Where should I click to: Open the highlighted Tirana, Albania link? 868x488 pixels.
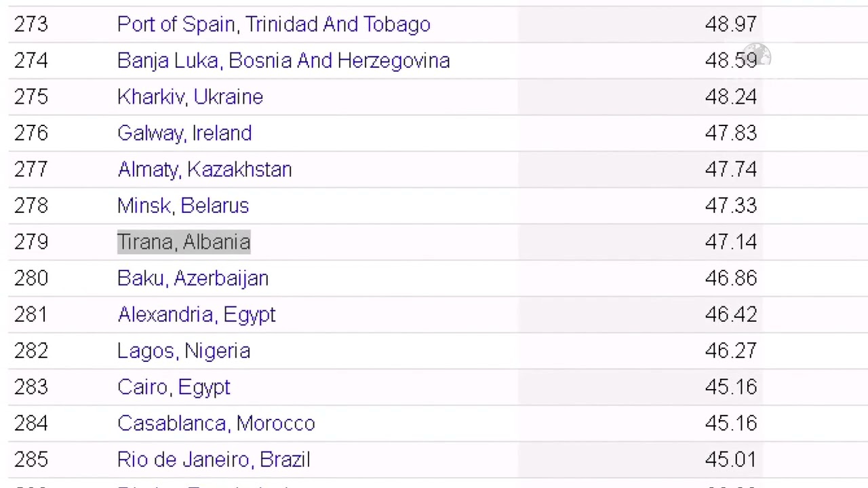tap(184, 242)
